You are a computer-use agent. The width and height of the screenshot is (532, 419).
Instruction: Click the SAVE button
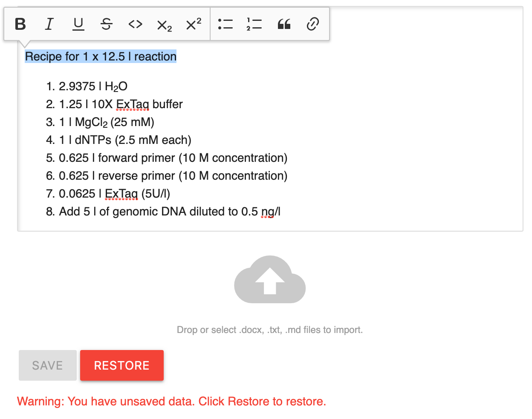coord(47,365)
